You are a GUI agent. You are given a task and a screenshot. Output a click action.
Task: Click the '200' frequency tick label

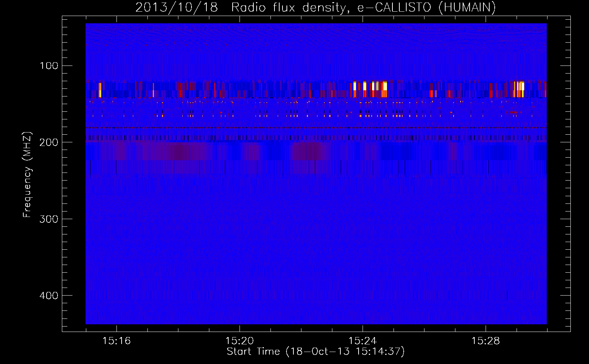pyautogui.click(x=49, y=142)
